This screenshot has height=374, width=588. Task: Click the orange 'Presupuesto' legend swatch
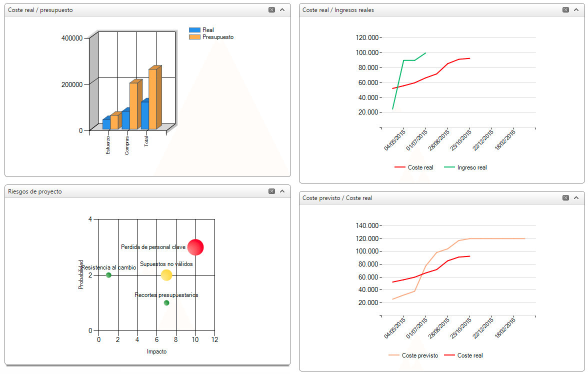coord(194,37)
